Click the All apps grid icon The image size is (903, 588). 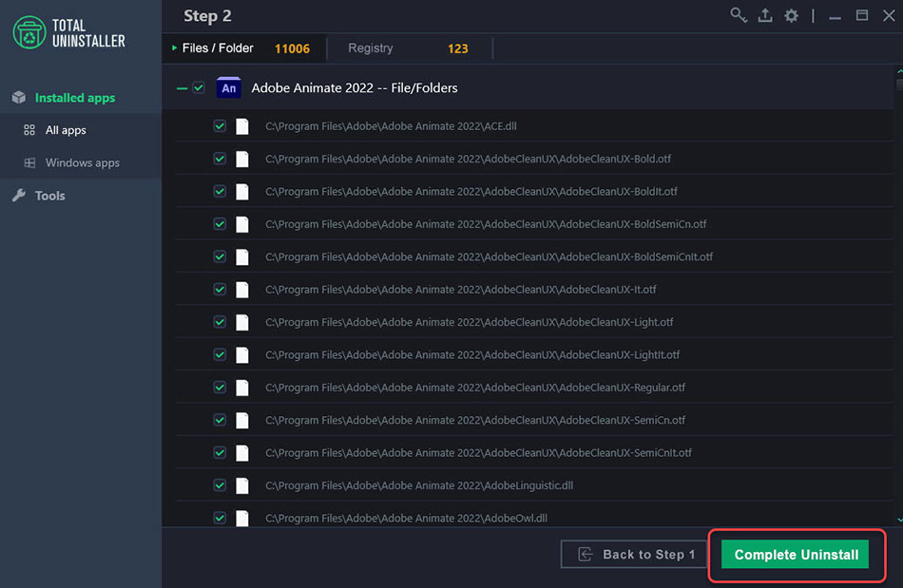(x=29, y=130)
